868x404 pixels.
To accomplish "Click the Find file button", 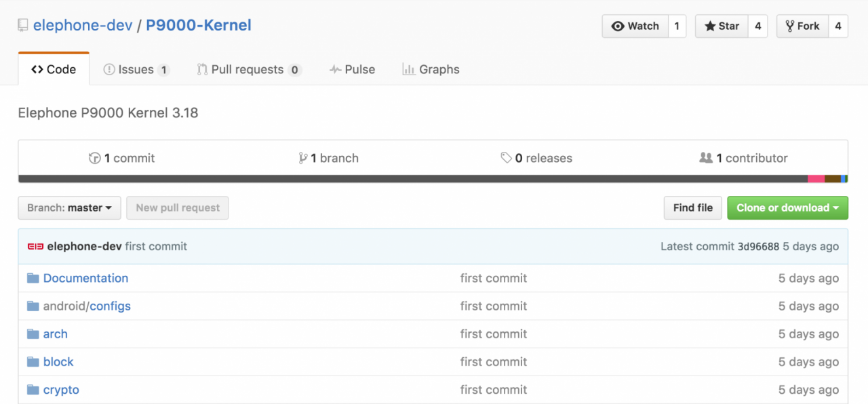I will 693,208.
